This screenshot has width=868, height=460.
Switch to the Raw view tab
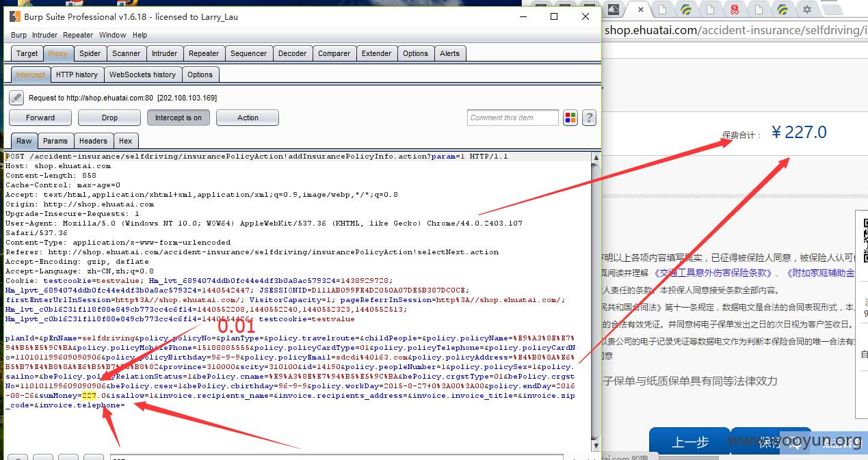point(25,141)
